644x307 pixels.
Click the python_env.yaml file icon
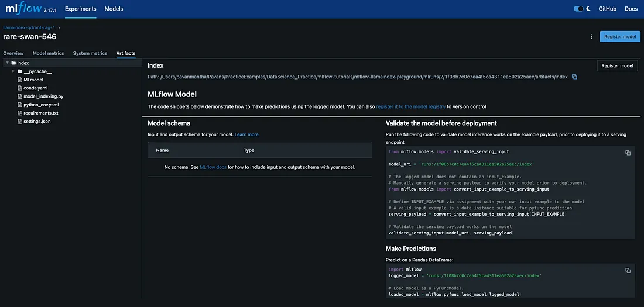point(20,105)
